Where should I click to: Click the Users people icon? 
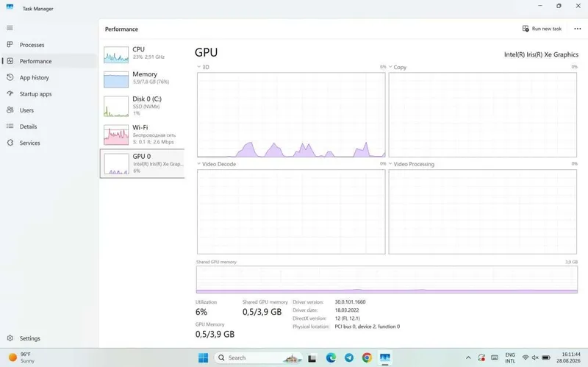tap(10, 110)
